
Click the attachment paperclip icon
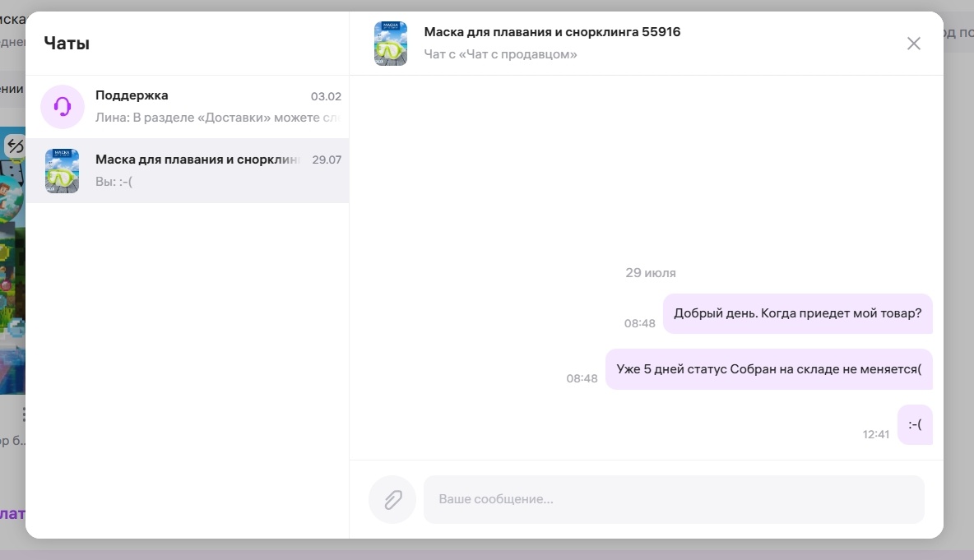(392, 499)
